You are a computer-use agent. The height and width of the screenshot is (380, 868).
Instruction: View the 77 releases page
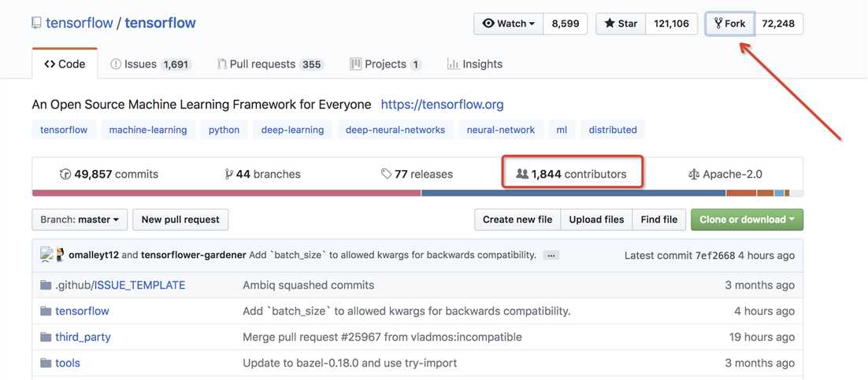click(417, 174)
